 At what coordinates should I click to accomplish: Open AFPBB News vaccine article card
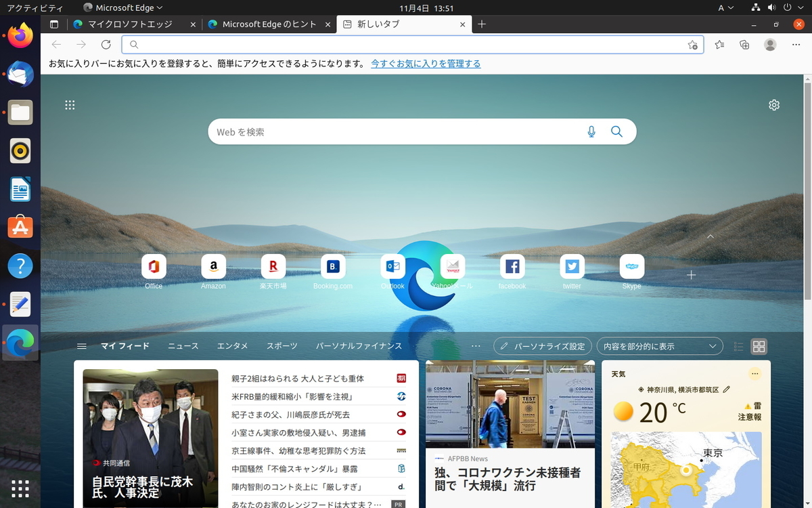pos(510,434)
